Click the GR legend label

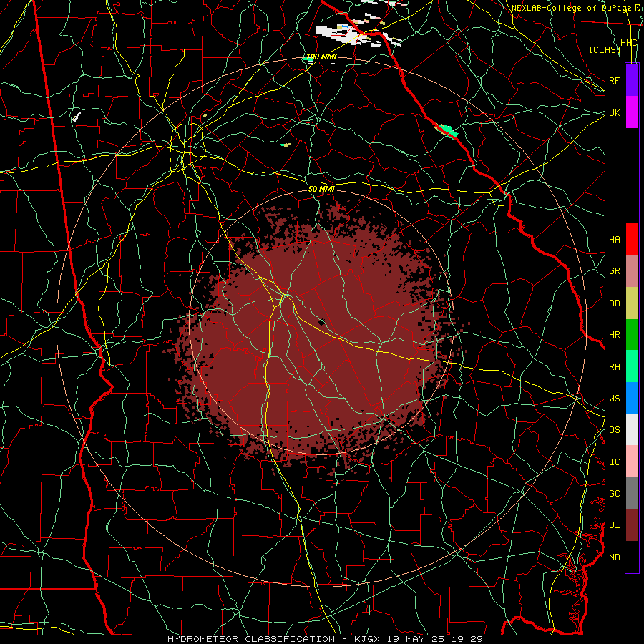pos(615,271)
